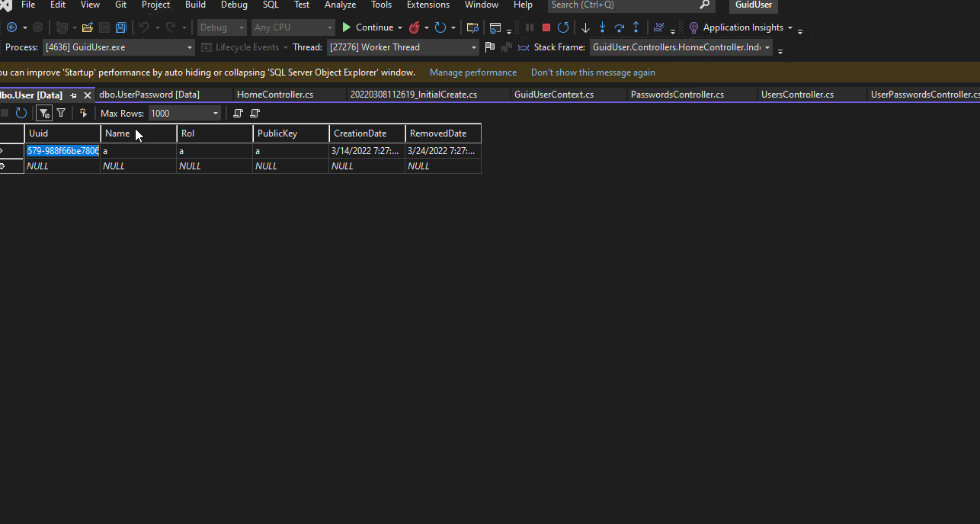Screen dimensions: 980x524
Task: Step Out using the blue up-arrow icon
Action: 636,27
